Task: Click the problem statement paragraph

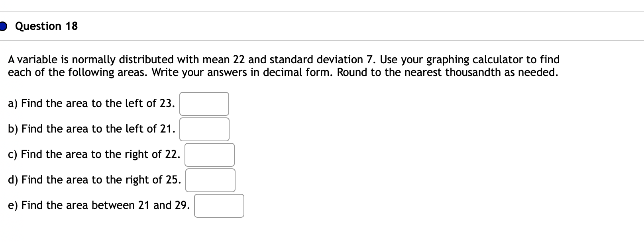Action: (x=283, y=66)
